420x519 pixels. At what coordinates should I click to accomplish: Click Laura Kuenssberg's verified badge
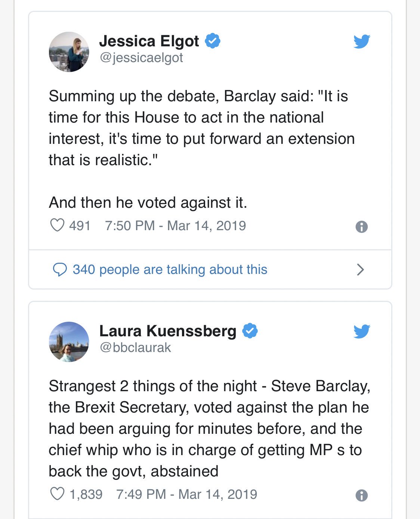250,331
